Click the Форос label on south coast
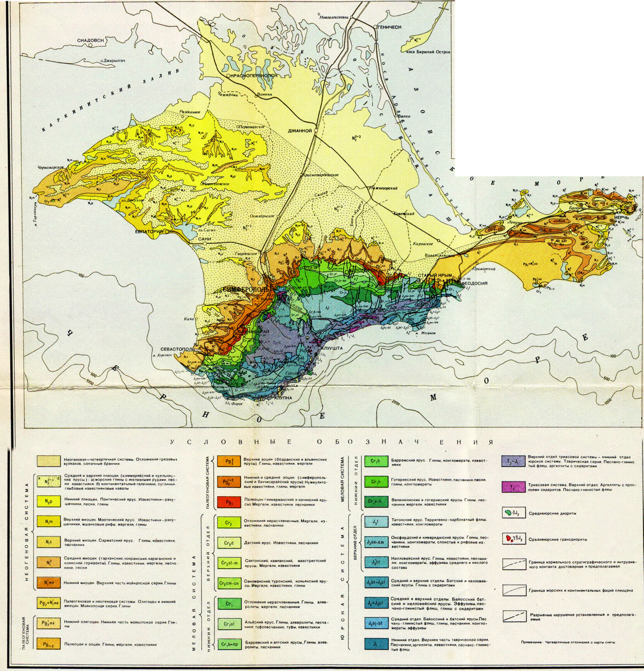Viewport: 644px width, 671px height. (237, 404)
